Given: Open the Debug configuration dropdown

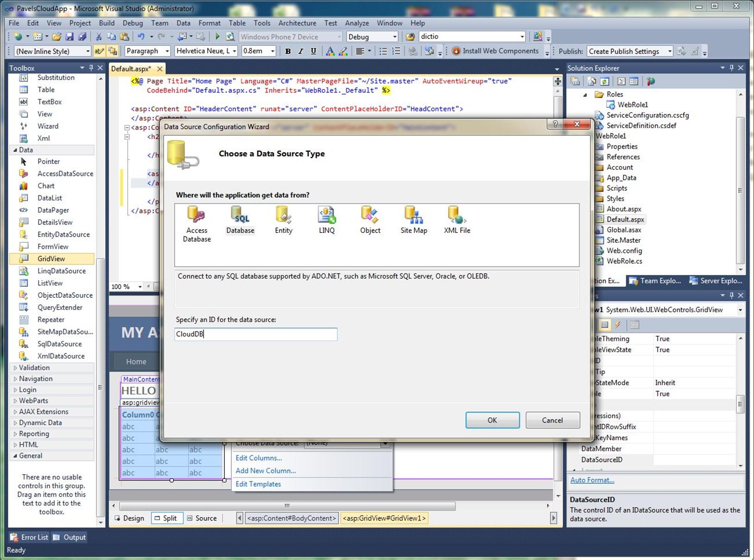Looking at the screenshot, I should coord(394,37).
